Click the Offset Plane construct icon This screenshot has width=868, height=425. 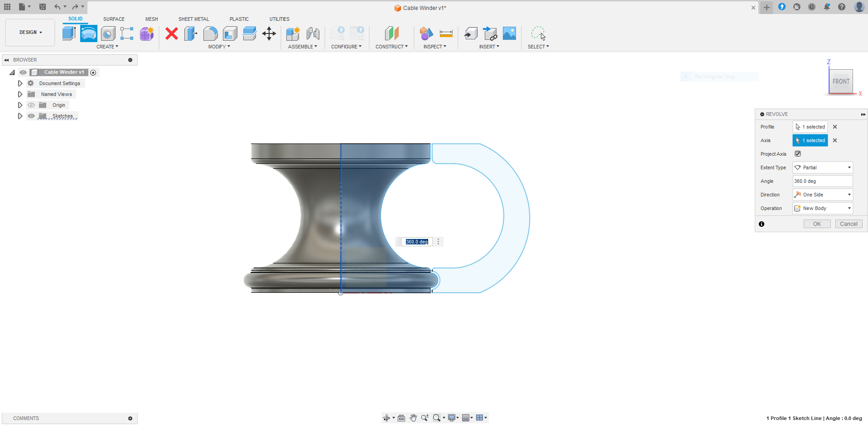click(x=391, y=33)
